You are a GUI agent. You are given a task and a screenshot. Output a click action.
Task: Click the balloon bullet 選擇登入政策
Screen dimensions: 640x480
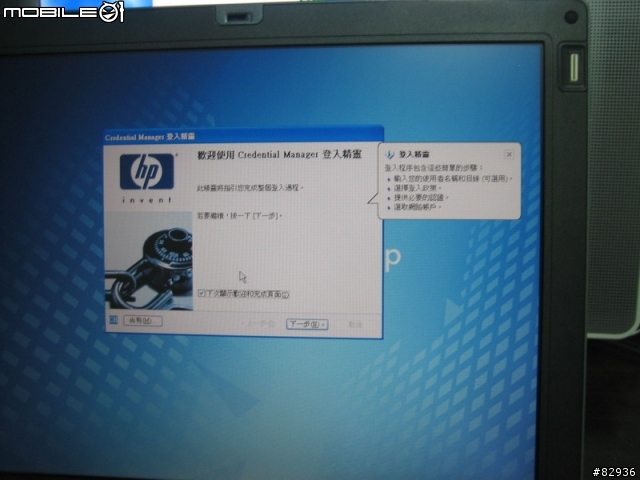[x=418, y=188]
